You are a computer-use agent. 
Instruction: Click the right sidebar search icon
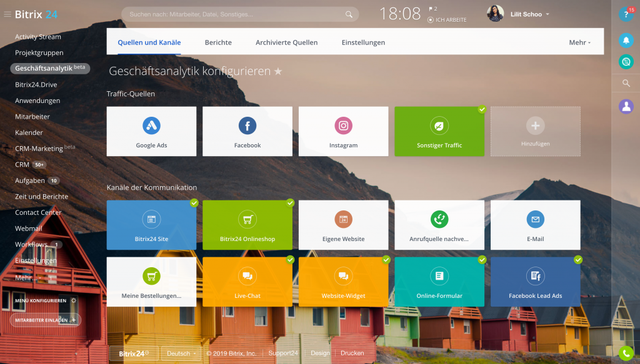click(626, 83)
